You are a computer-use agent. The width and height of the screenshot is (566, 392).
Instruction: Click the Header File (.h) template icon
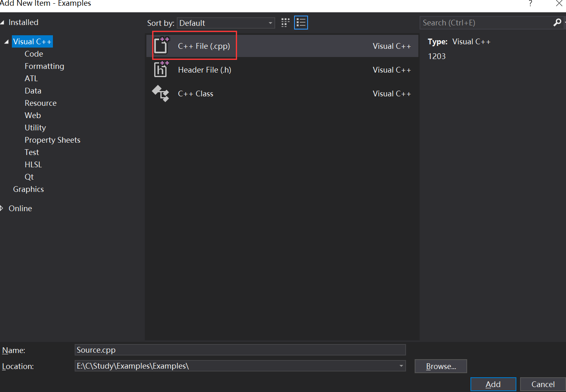161,69
